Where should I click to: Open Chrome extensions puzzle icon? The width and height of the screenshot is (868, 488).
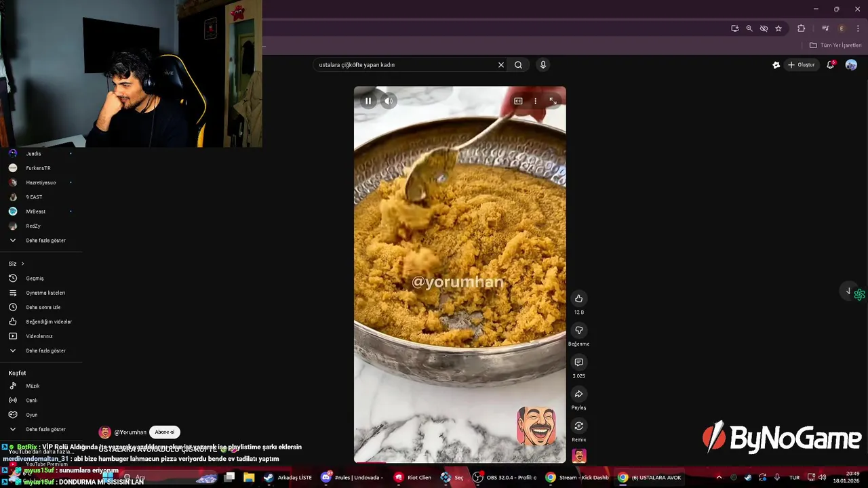[801, 28]
